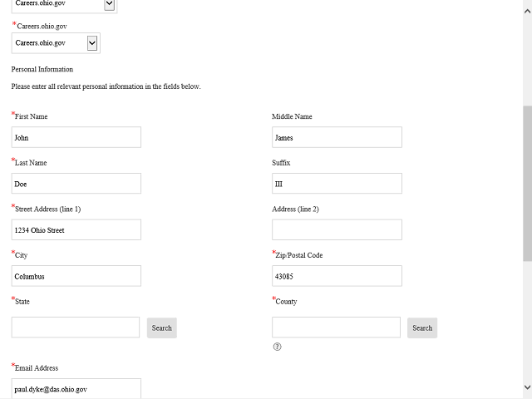Click the State label
The image size is (532, 399).
click(x=22, y=302)
